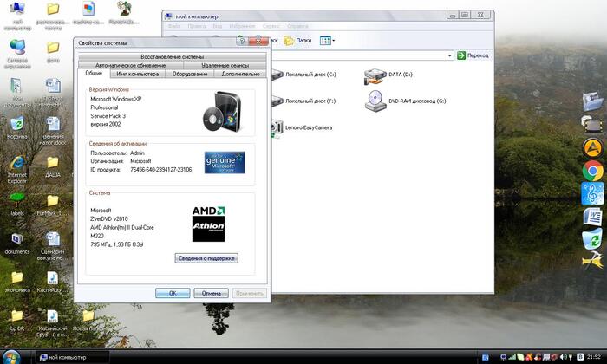Open the Дополнительно tab

240,74
